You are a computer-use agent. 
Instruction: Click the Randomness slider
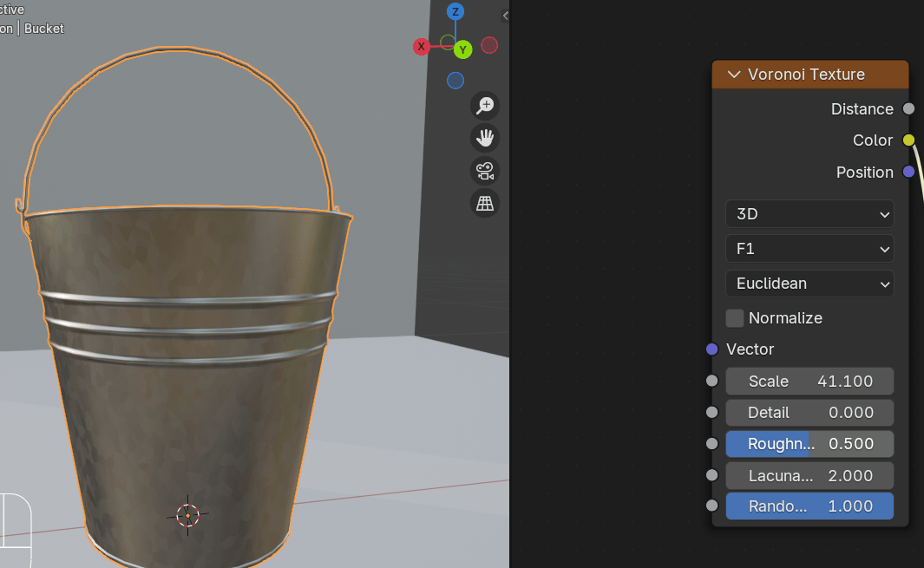[809, 506]
